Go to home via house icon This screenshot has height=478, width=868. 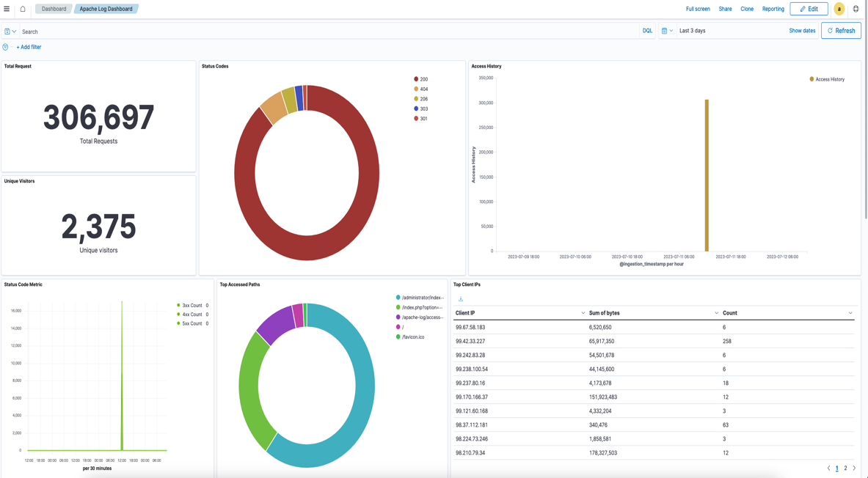23,9
